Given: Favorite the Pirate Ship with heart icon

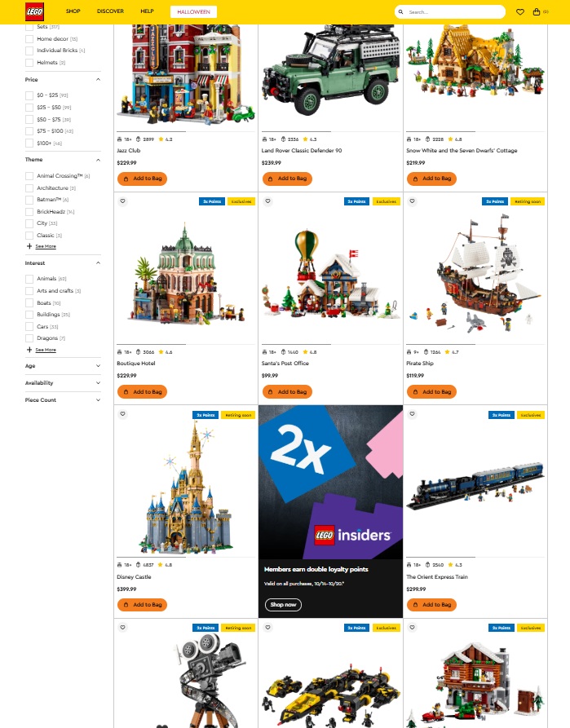Looking at the screenshot, I should pyautogui.click(x=412, y=201).
